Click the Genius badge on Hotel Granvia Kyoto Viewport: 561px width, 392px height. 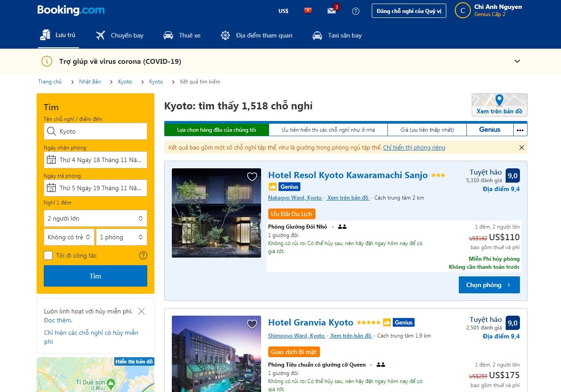point(404,322)
